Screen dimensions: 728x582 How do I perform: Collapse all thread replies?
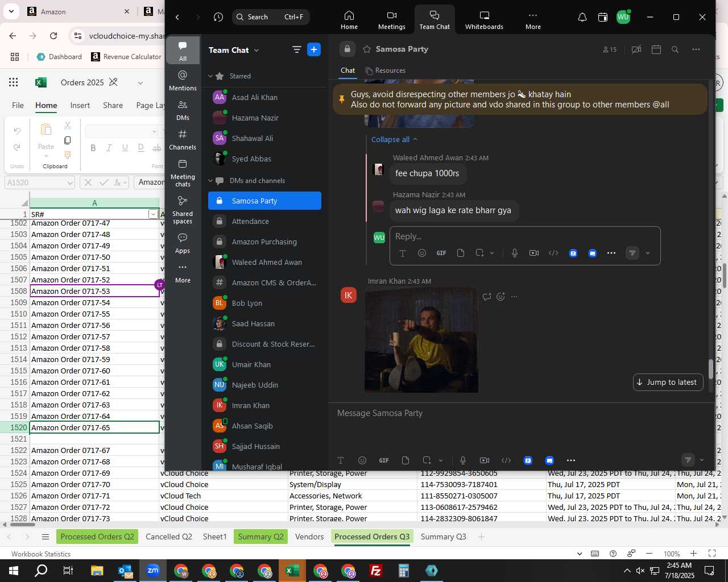point(394,139)
